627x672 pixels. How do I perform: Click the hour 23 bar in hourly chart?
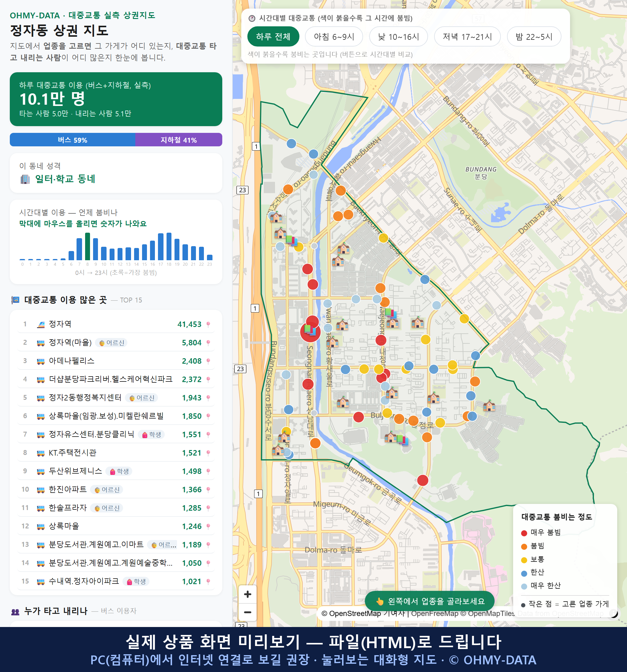pos(210,257)
